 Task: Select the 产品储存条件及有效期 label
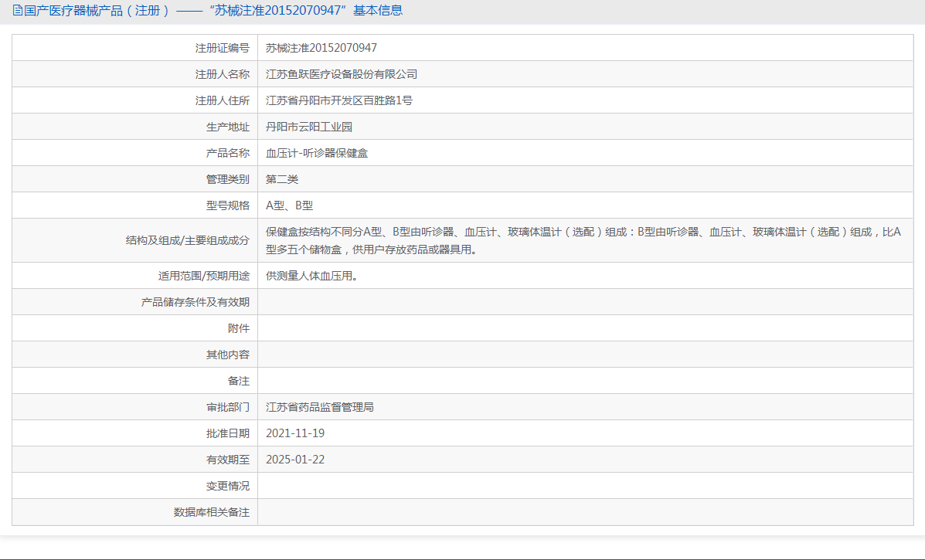196,303
